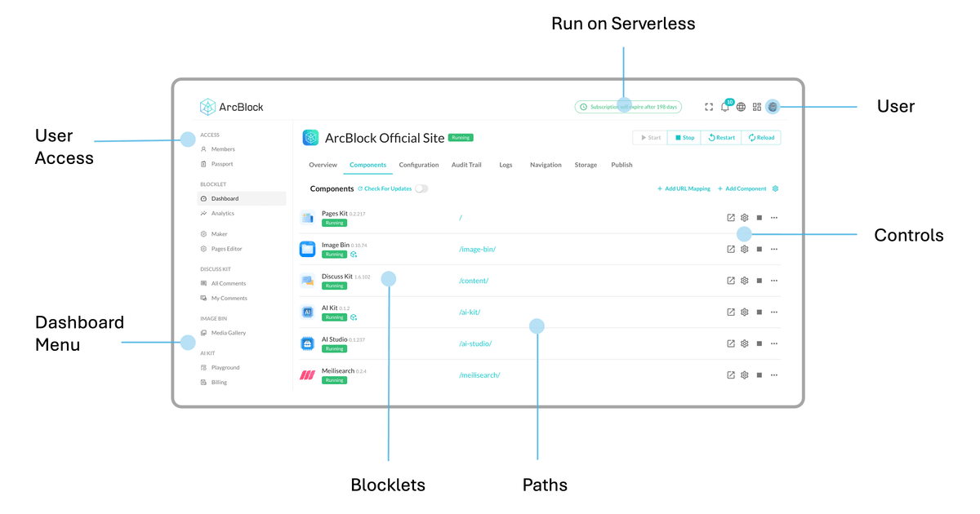Viewport: 980px width, 514px height.
Task: Stop the AI Kit component
Action: pos(759,312)
